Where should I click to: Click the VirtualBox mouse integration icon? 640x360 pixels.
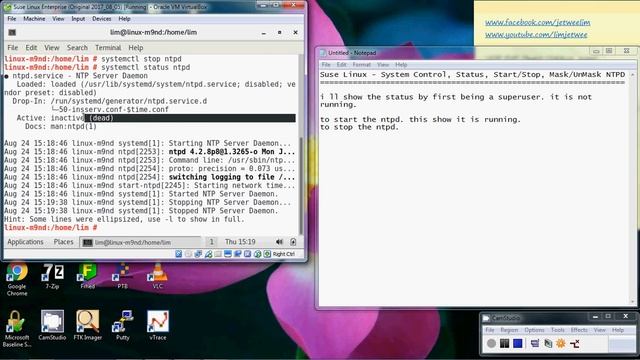click(257, 254)
